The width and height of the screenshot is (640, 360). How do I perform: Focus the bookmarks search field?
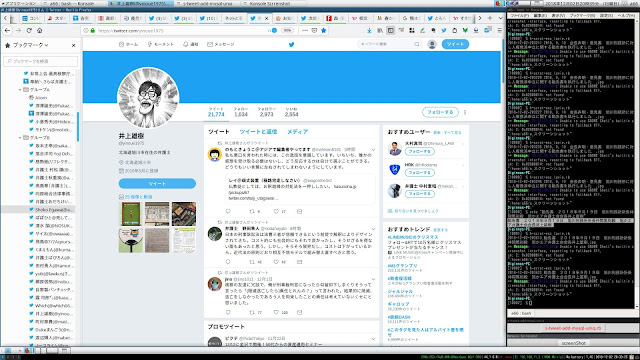(40, 61)
